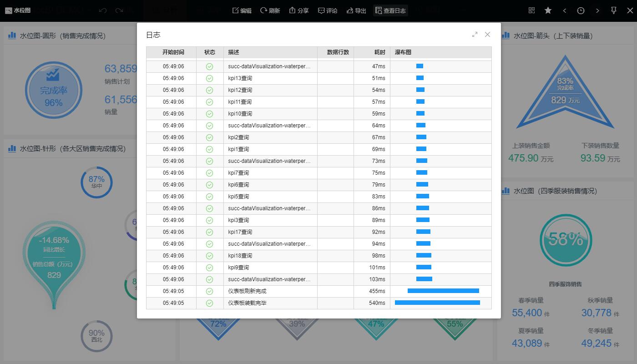Viewport: 637px width, 364px height.
Task: Click the redo arrow icon
Action: (119, 10)
